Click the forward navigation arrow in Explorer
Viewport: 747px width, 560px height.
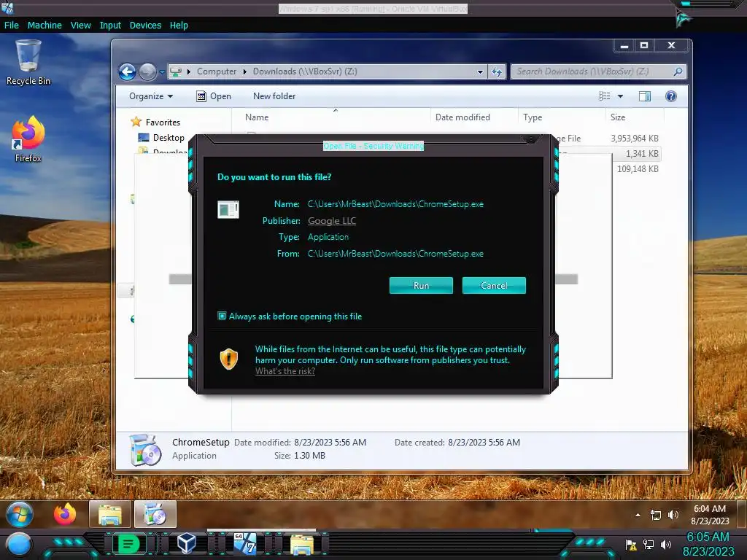pos(147,72)
